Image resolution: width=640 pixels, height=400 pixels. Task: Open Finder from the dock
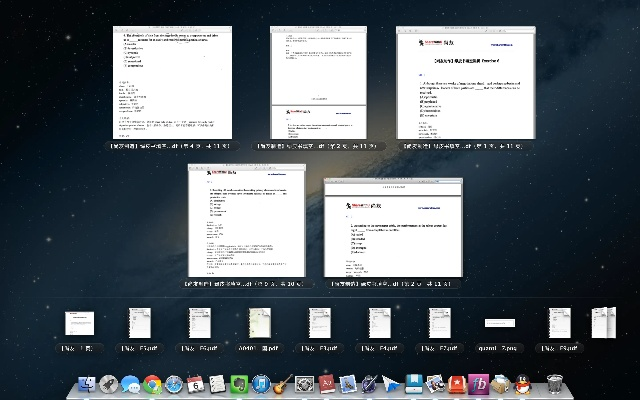pos(87,384)
